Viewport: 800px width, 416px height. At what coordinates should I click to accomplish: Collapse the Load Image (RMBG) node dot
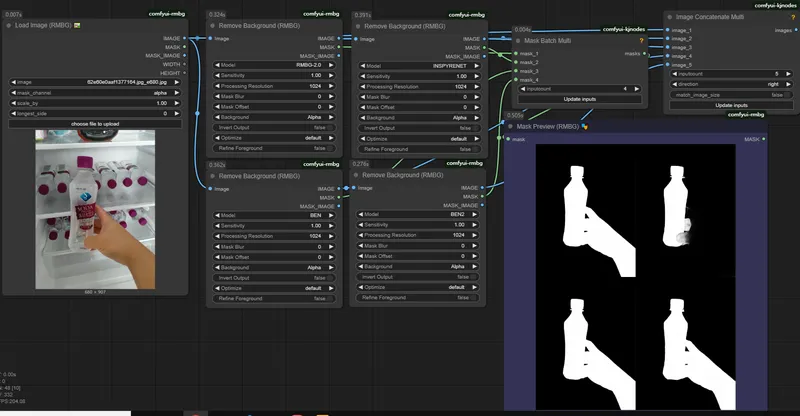pyautogui.click(x=9, y=25)
